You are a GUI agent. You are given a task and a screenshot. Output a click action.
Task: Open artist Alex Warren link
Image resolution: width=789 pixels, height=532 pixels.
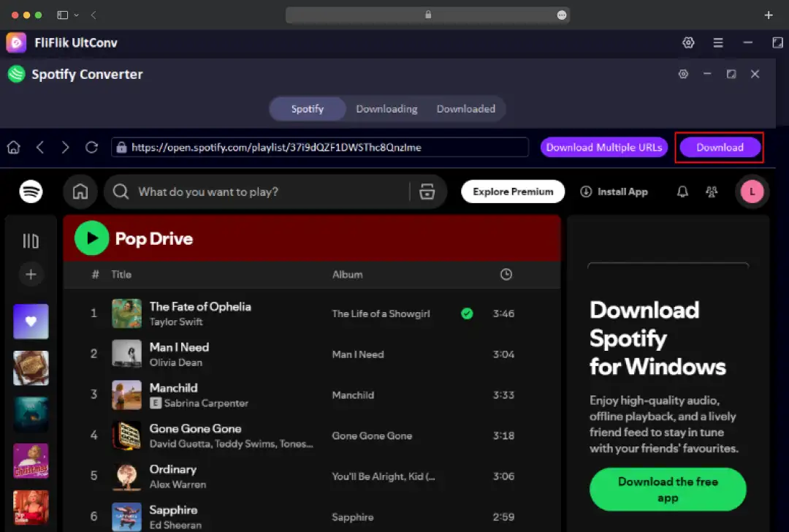tap(178, 484)
